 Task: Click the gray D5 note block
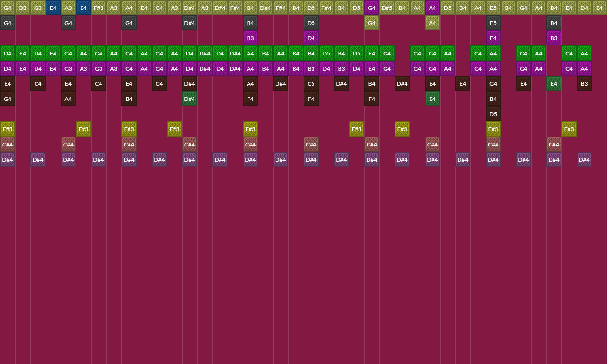coord(311,23)
